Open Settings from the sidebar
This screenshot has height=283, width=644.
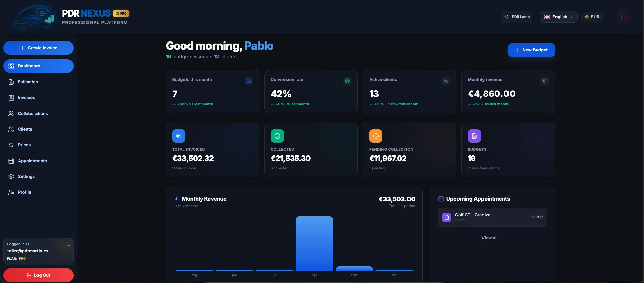click(39, 177)
